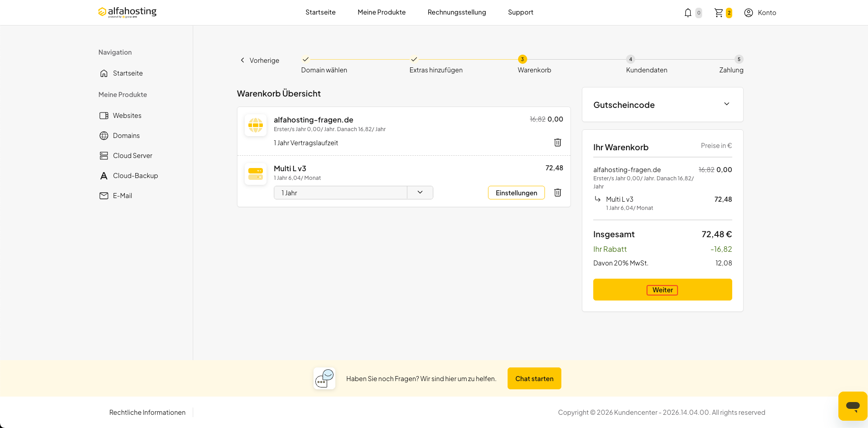Screen dimensions: 868x428
Task: Click the alfahosting logo
Action: [x=127, y=12]
